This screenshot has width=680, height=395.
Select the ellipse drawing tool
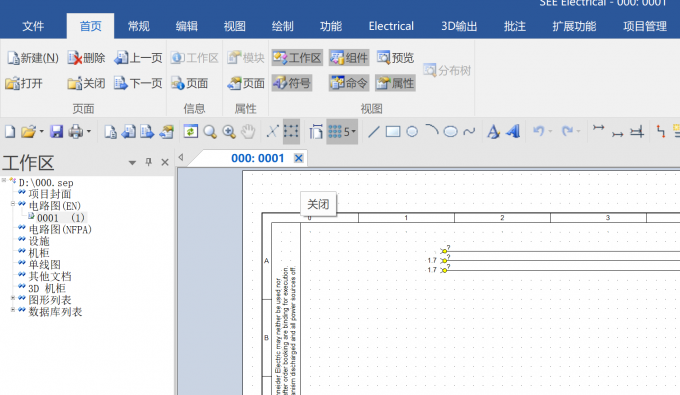[x=451, y=131]
